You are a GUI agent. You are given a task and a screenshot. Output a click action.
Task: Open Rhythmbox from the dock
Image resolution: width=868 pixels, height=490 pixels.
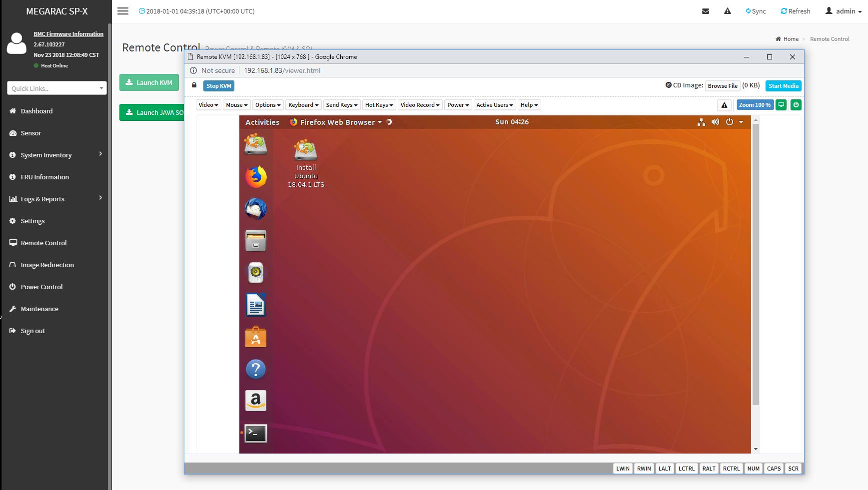pos(256,272)
